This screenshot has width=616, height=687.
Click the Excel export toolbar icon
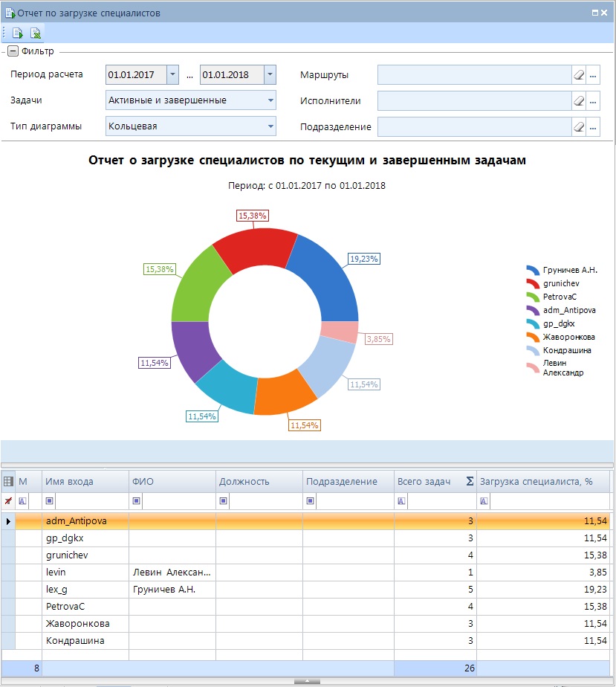click(35, 33)
